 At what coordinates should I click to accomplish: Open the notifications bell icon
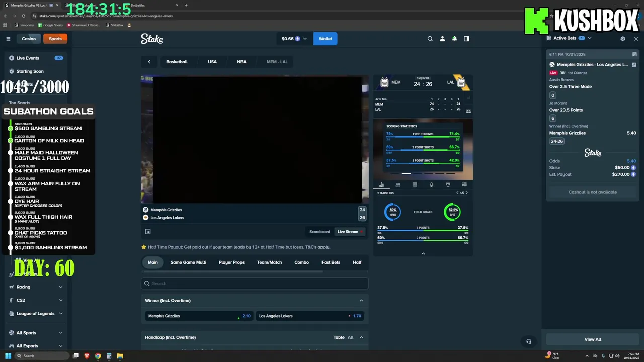click(454, 39)
